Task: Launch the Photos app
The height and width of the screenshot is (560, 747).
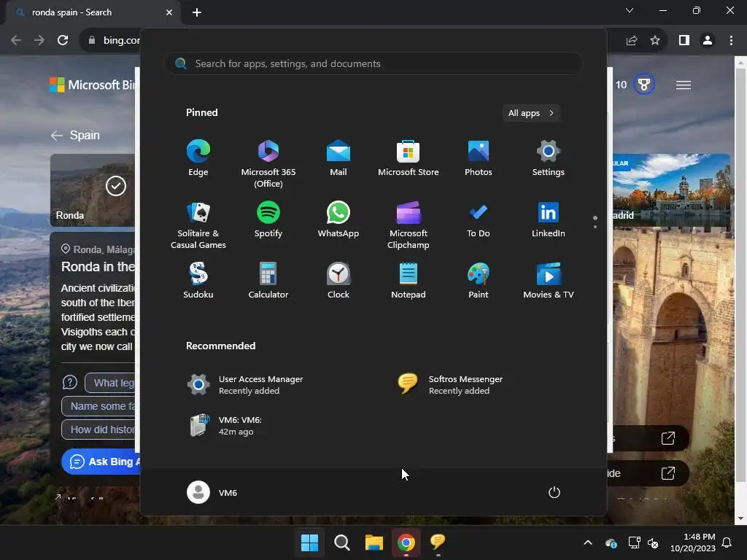Action: click(x=479, y=158)
